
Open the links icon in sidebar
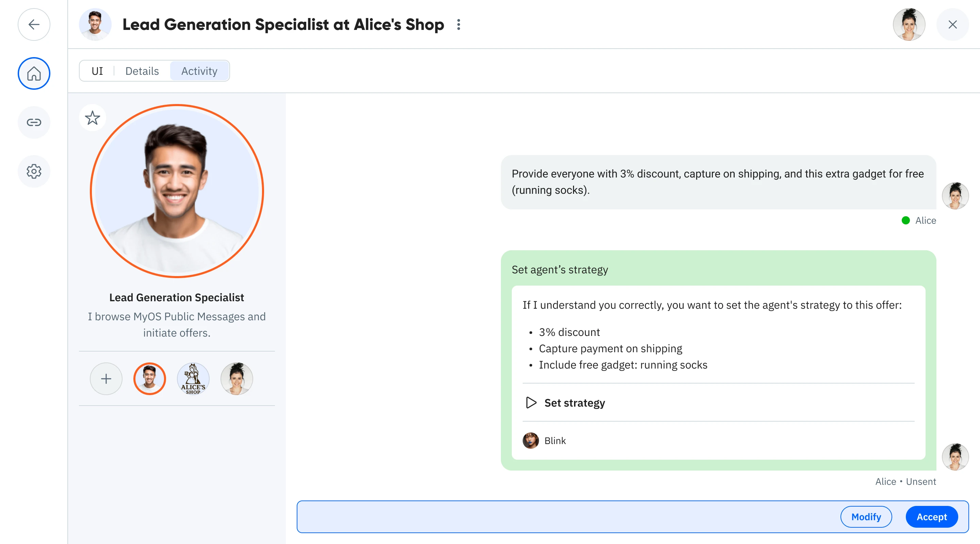34,122
